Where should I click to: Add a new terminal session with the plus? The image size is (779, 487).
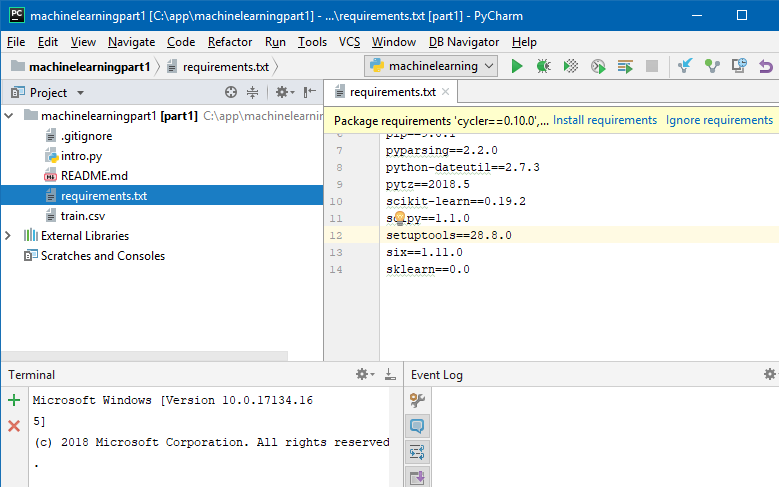point(14,400)
